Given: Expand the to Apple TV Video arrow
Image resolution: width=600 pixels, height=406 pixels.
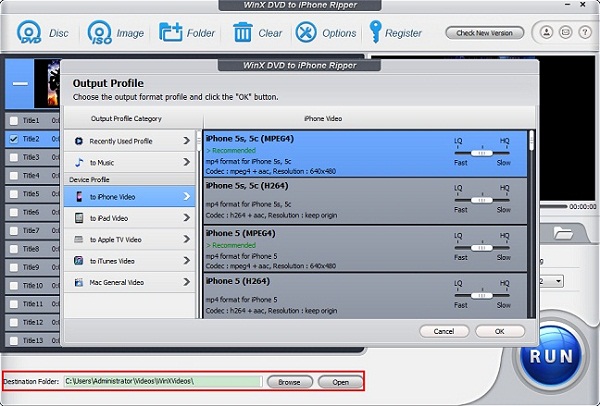Looking at the screenshot, I should tap(186, 239).
